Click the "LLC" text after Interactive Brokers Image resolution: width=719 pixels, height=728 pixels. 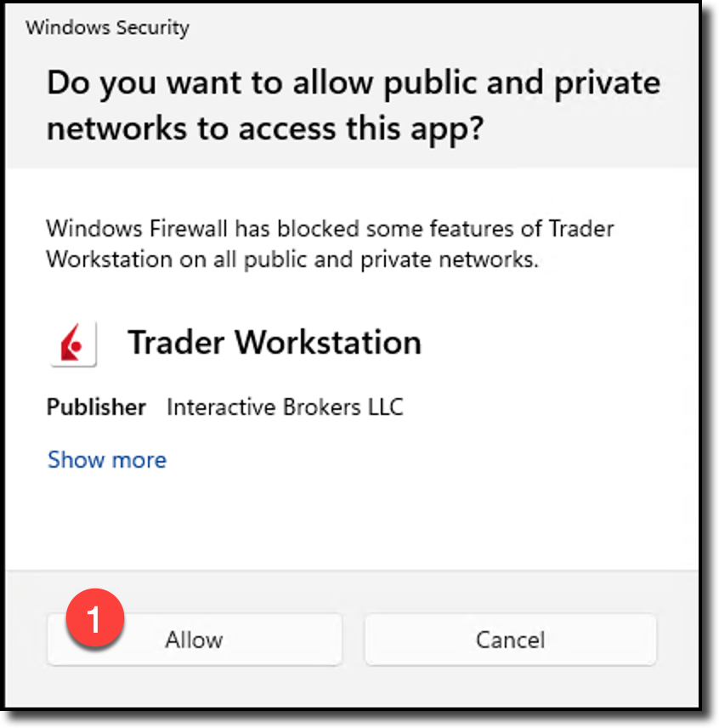point(385,407)
